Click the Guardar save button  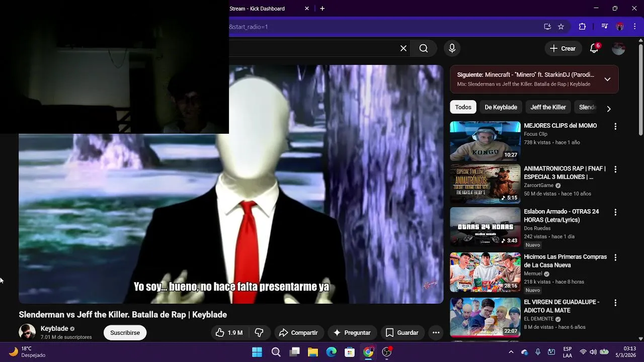click(402, 333)
